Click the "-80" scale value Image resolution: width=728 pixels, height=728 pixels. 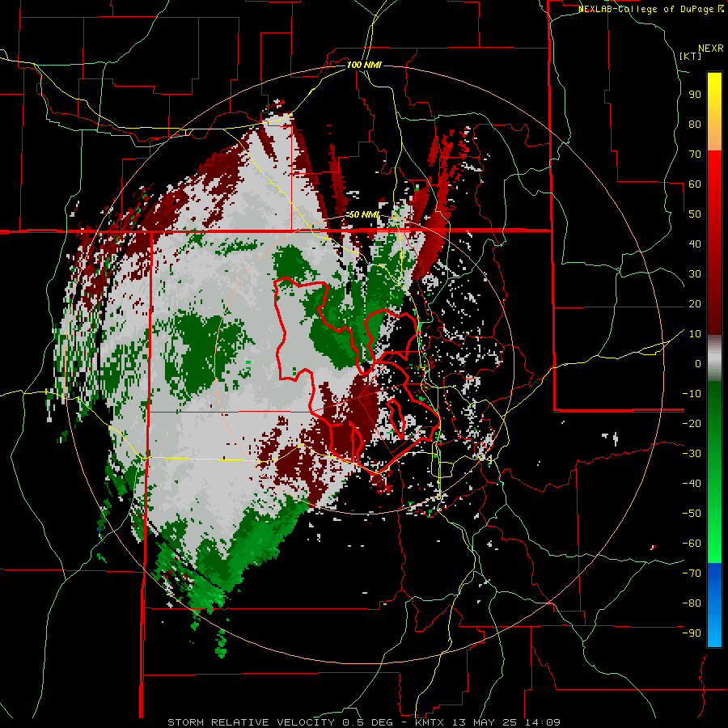[x=692, y=603]
